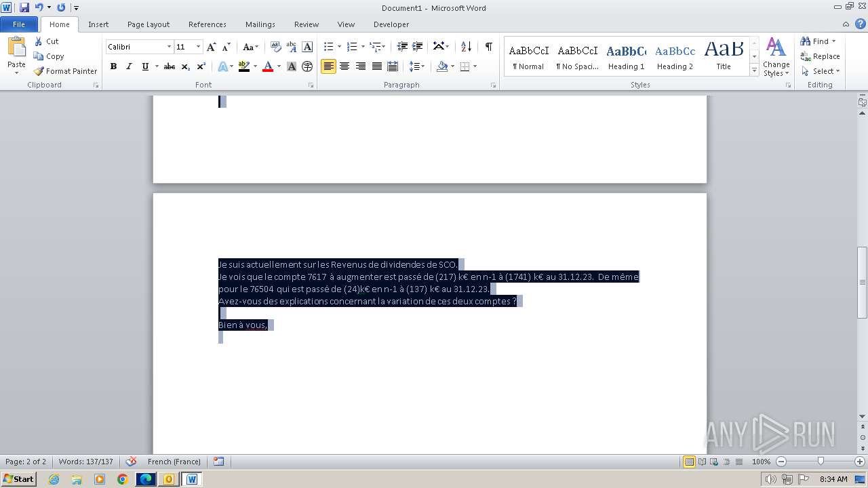Adjust the zoom slider
Viewport: 868px width, 488px height.
[821, 462]
